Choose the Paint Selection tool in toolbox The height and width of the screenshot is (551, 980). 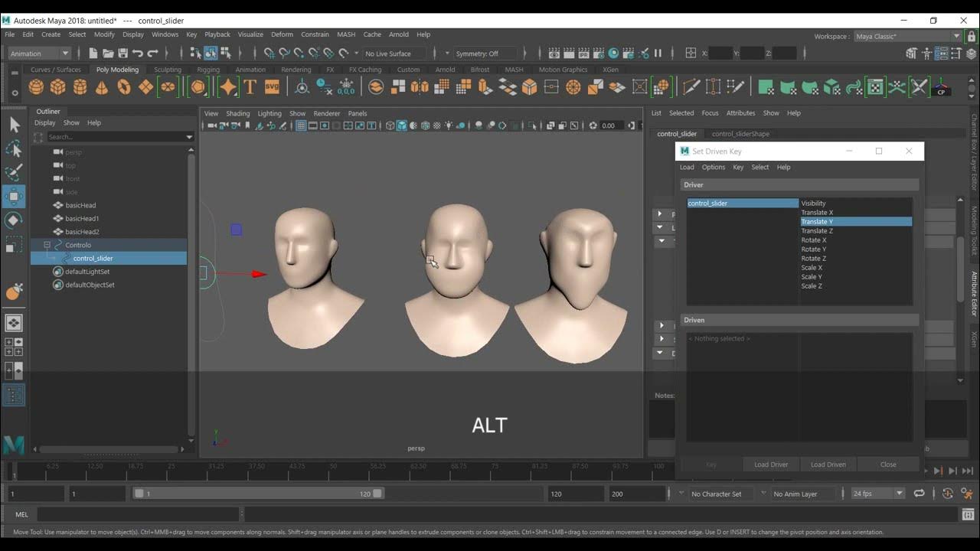pos(15,172)
